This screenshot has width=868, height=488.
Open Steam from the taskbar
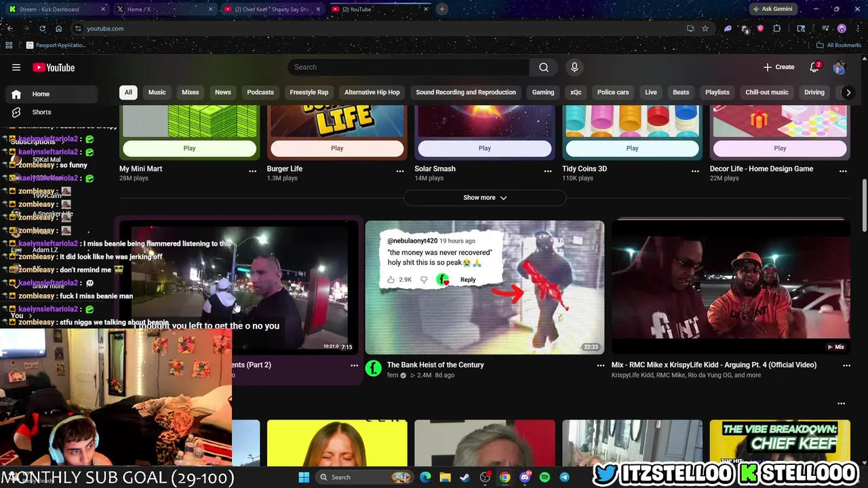[x=465, y=477]
